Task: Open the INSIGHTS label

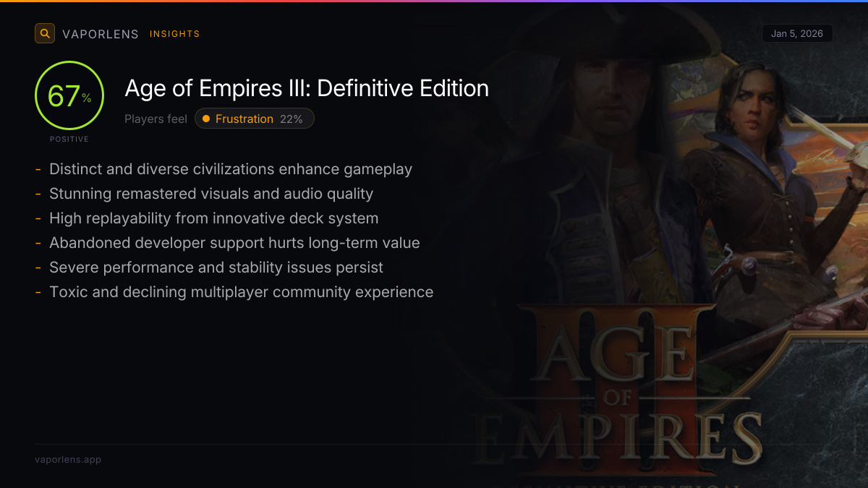Action: [x=174, y=34]
